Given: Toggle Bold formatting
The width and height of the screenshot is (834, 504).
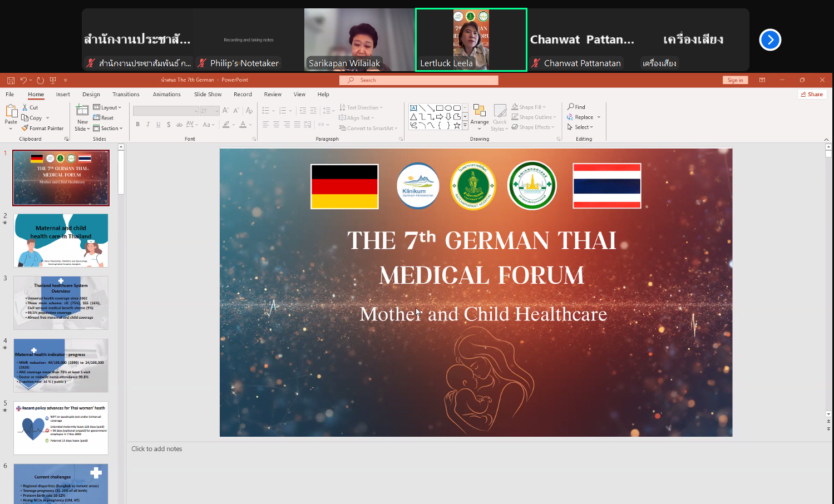Looking at the screenshot, I should tap(138, 125).
